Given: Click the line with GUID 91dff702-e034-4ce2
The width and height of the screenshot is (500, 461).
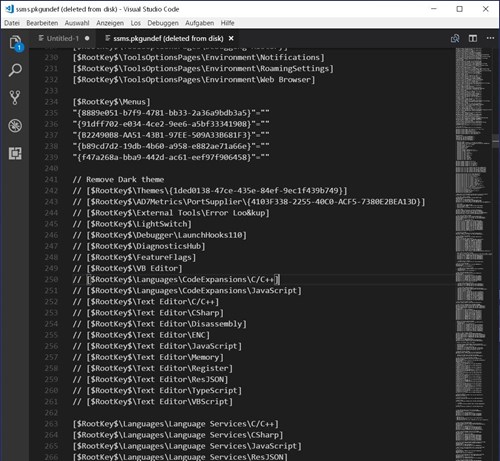Looking at the screenshot, I should [171, 124].
